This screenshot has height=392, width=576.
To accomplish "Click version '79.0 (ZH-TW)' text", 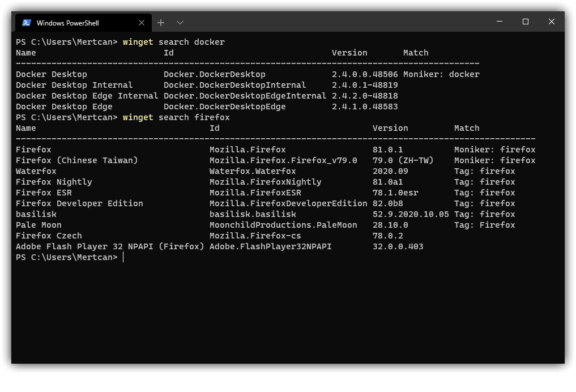I will click(403, 160).
